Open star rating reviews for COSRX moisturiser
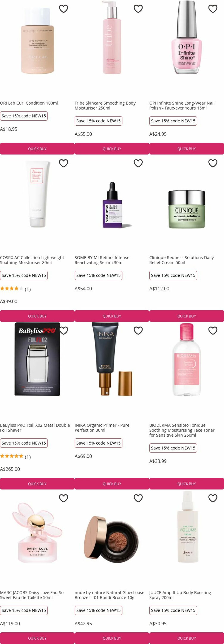Image resolution: width=224 pixels, height=644 pixels. tap(15, 289)
